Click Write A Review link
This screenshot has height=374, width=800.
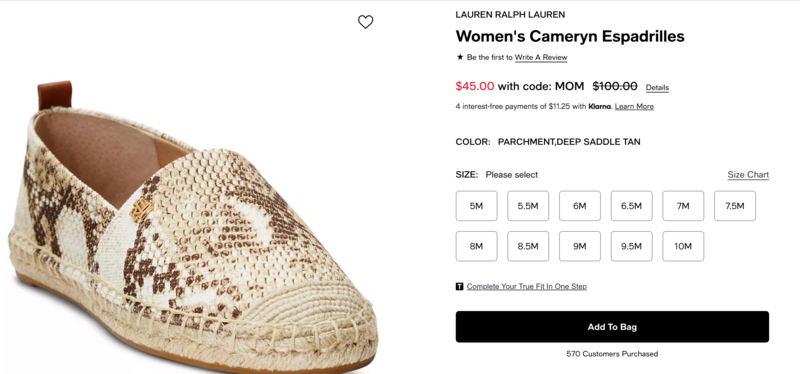tap(541, 58)
